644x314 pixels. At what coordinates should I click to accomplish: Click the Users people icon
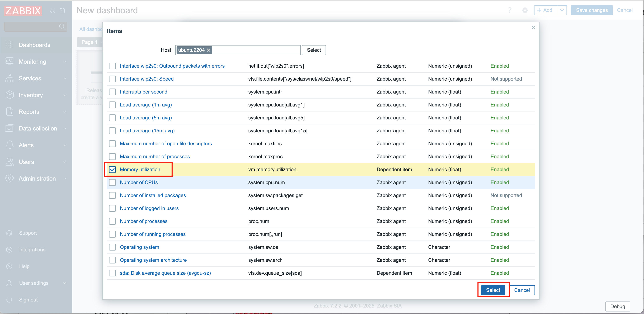9,162
